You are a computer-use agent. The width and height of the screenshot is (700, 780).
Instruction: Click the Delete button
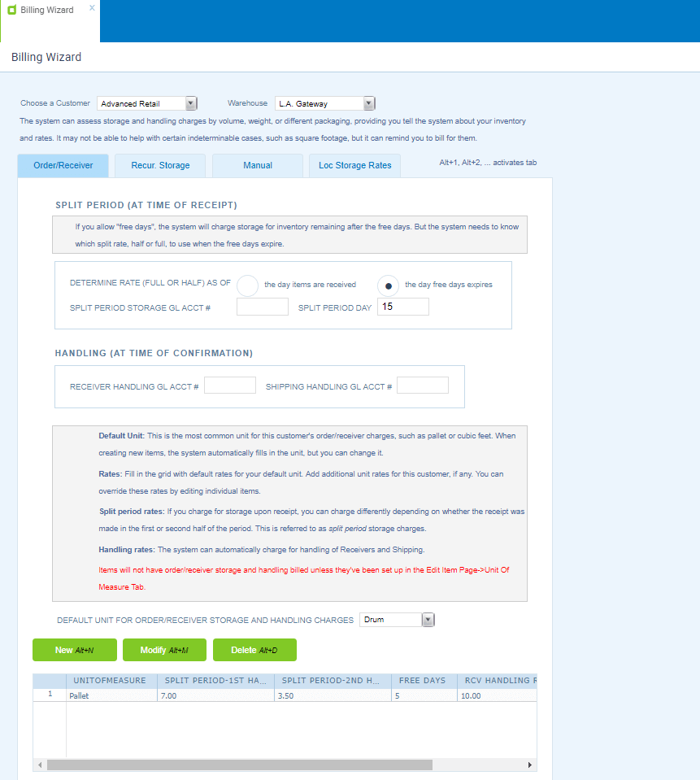point(254,650)
